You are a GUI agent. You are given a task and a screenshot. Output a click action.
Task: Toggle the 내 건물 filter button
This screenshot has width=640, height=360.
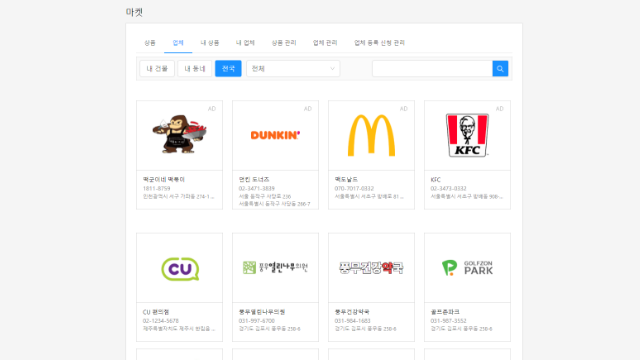pyautogui.click(x=157, y=69)
